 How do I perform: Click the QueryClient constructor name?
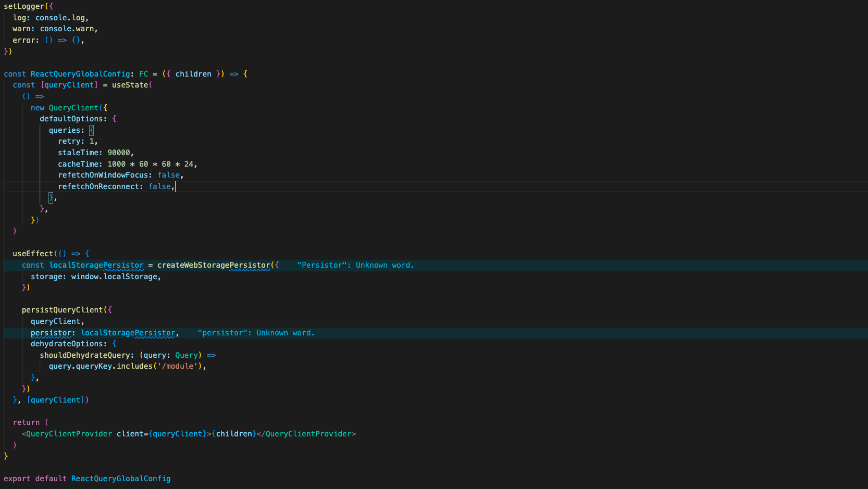(73, 108)
